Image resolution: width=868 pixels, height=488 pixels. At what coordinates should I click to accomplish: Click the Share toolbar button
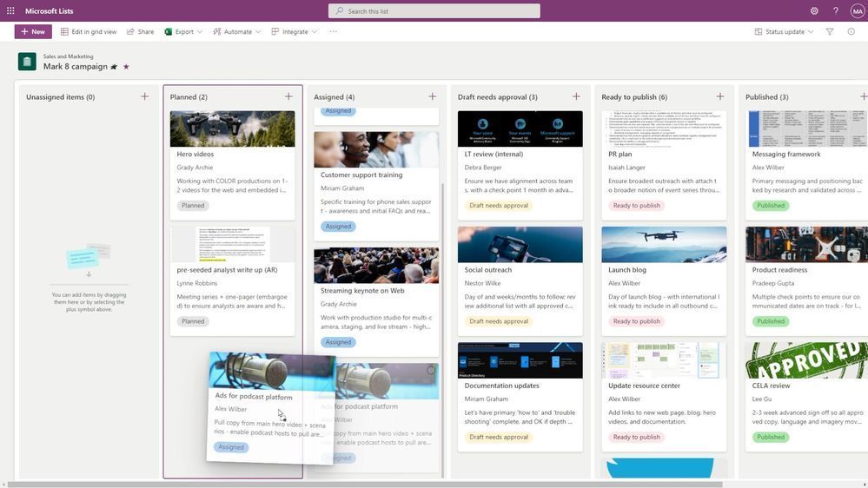141,31
